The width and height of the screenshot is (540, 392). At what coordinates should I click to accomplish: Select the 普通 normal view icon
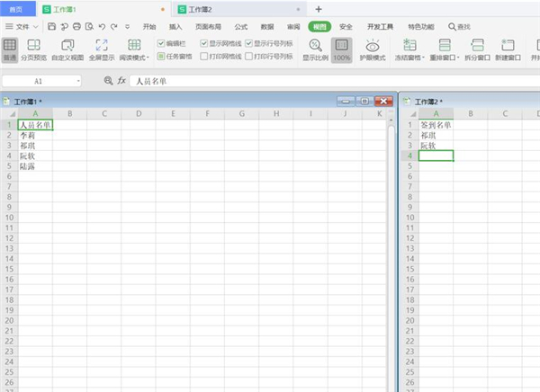[x=10, y=45]
